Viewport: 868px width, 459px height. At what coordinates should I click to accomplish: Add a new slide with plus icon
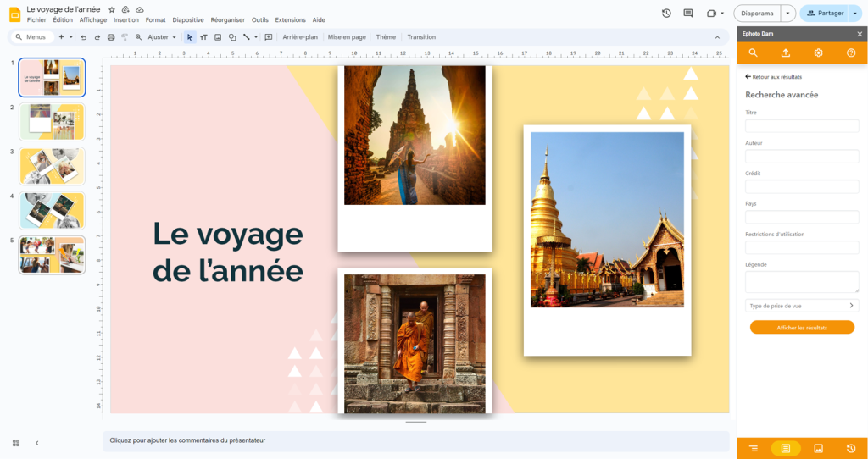[x=61, y=37]
